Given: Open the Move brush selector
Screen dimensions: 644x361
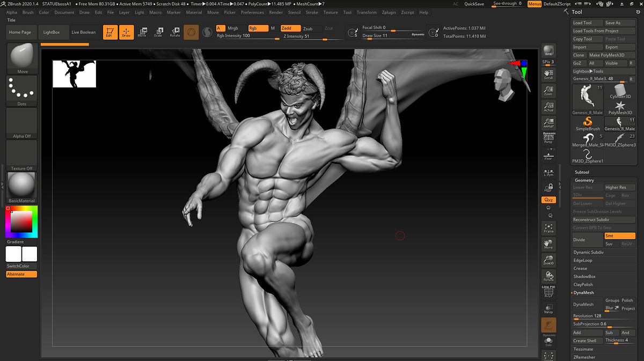Looking at the screenshot, I should click(x=22, y=59).
